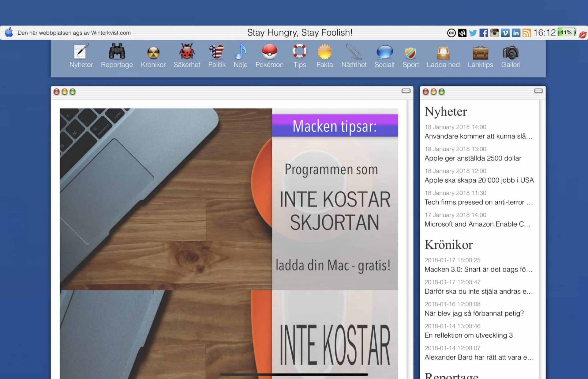588x379 pixels.
Task: Open the LinkedIn icon
Action: click(x=516, y=33)
